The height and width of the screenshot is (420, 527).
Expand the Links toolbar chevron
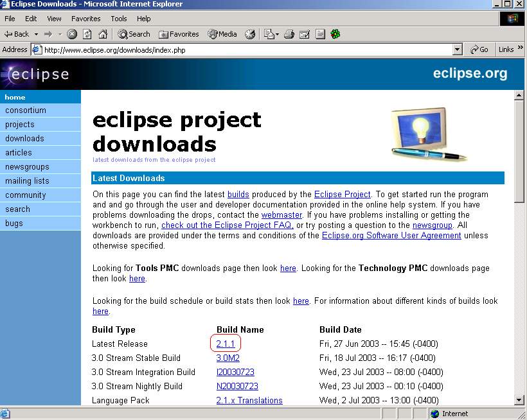click(521, 48)
